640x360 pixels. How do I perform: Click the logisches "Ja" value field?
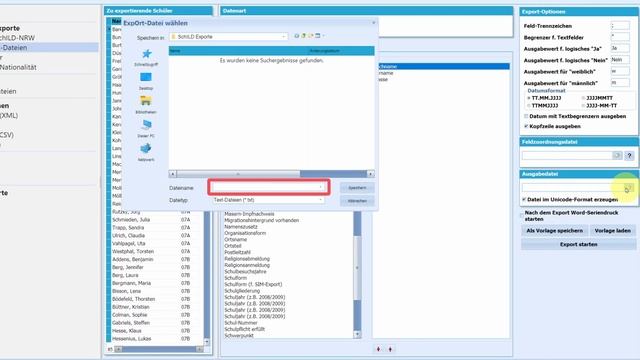620,48
